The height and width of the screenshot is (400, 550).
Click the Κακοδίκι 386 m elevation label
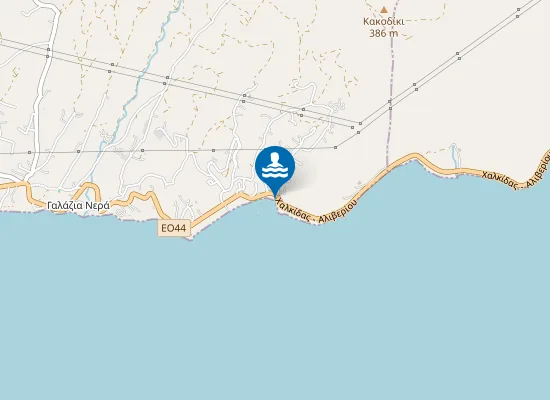tap(384, 27)
